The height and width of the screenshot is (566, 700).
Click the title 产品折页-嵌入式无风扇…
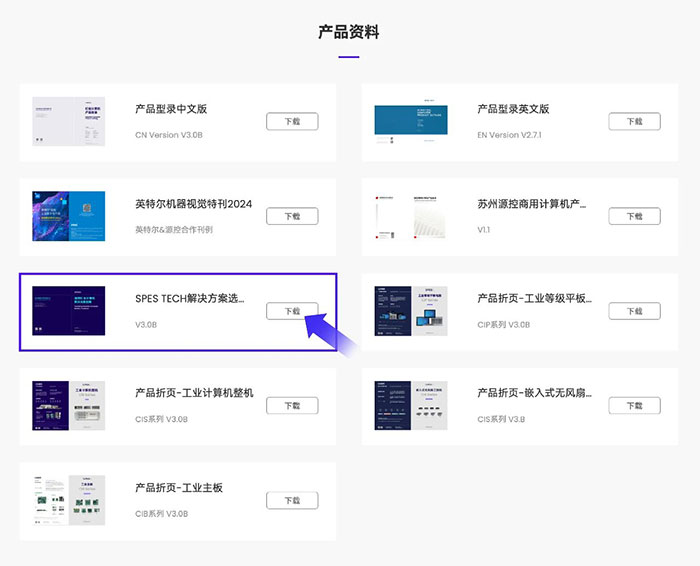[x=534, y=393]
